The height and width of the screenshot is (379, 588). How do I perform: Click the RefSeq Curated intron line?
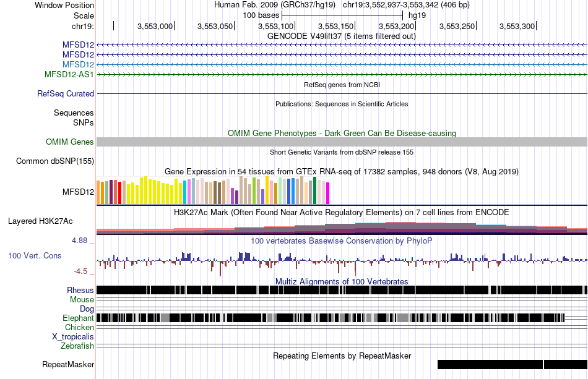coord(342,93)
